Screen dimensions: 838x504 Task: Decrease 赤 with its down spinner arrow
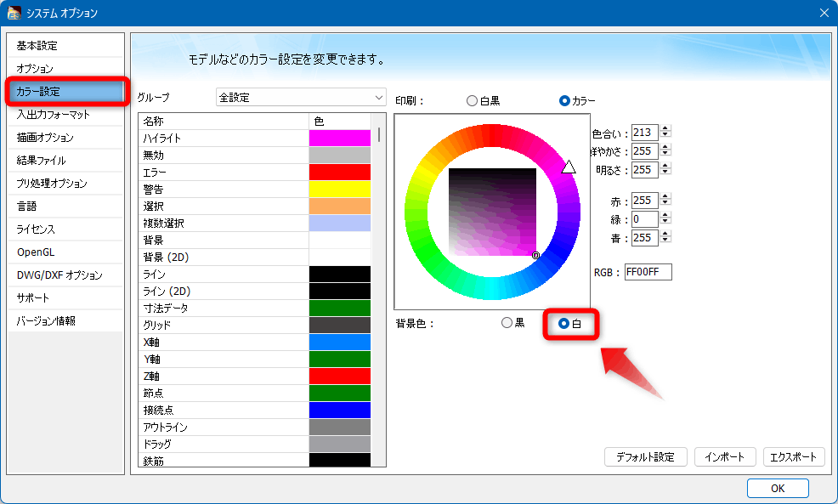pos(665,204)
